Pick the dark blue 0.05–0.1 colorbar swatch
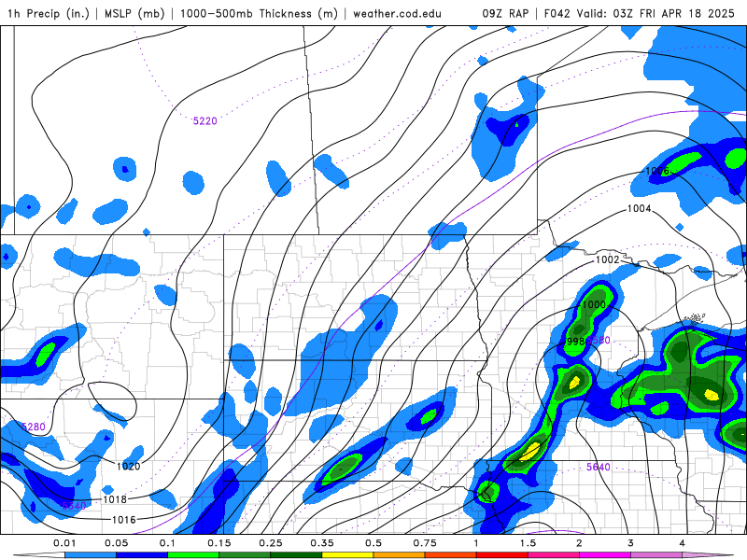Viewport: 747px width, 560px height. 142,555
